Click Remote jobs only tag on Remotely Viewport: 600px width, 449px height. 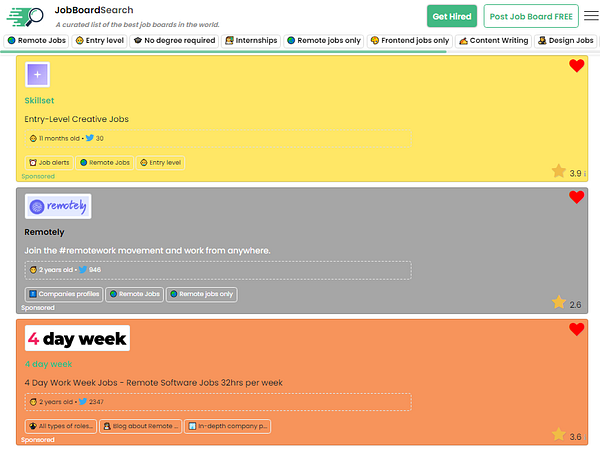pos(201,294)
